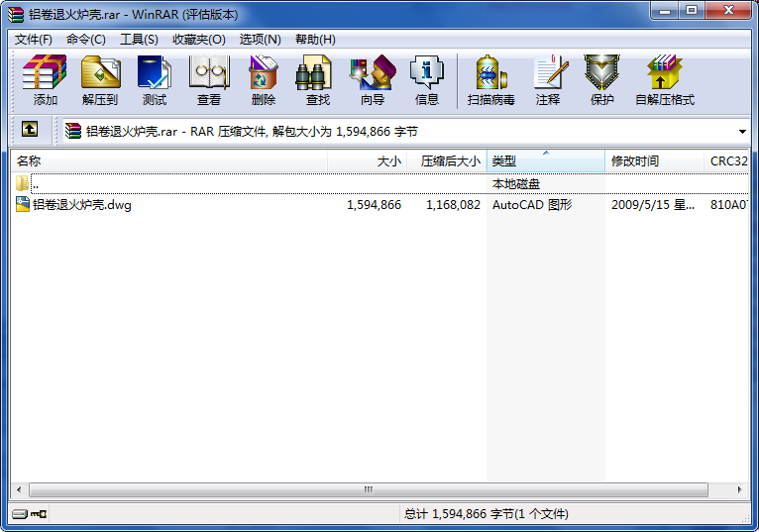Click the horizontal scrollbar left arrow
Image resolution: width=759 pixels, height=532 pixels.
19,489
